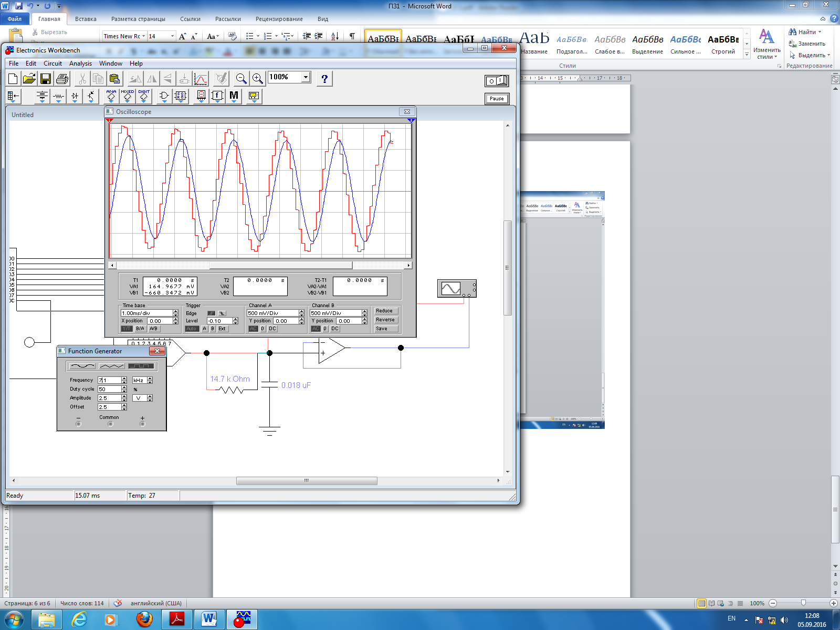Open the Controls parts bin
Image resolution: width=840 pixels, height=630 pixels.
(217, 96)
